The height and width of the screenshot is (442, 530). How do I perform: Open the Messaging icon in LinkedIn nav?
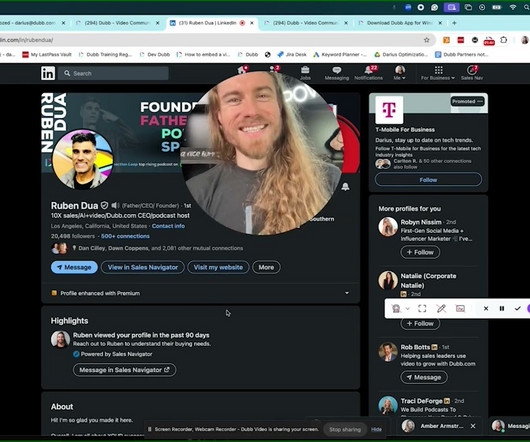[336, 73]
